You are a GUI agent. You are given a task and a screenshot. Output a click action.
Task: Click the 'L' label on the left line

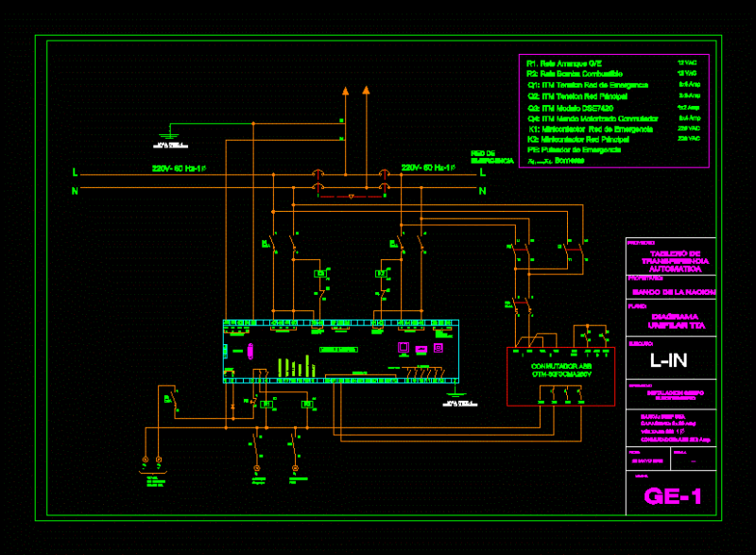point(75,172)
